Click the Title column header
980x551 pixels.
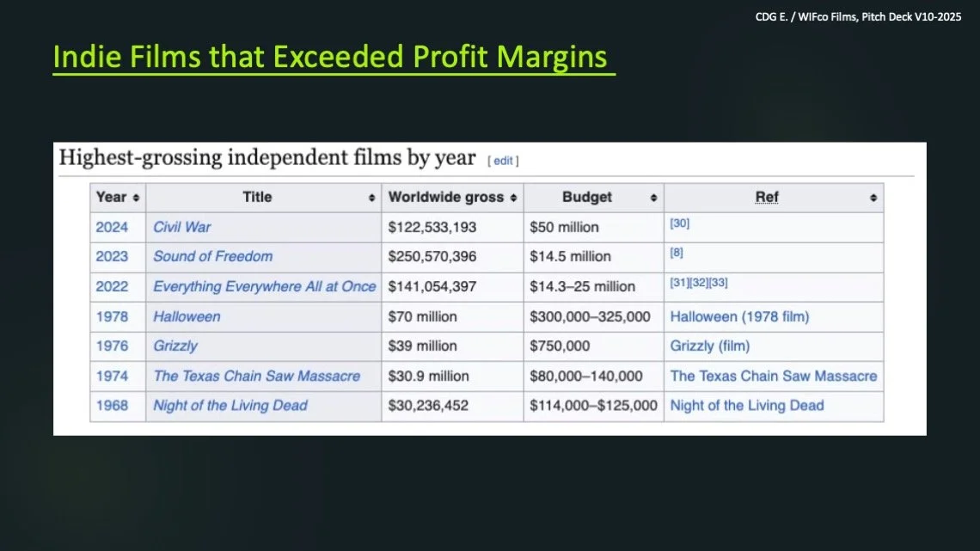[x=264, y=198]
